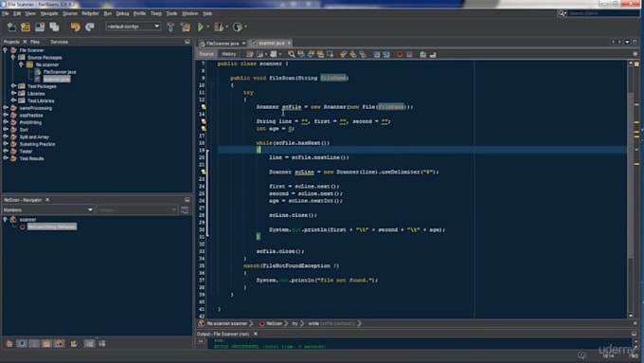
Task: Close the Output File Scanner tab
Action: (x=256, y=334)
